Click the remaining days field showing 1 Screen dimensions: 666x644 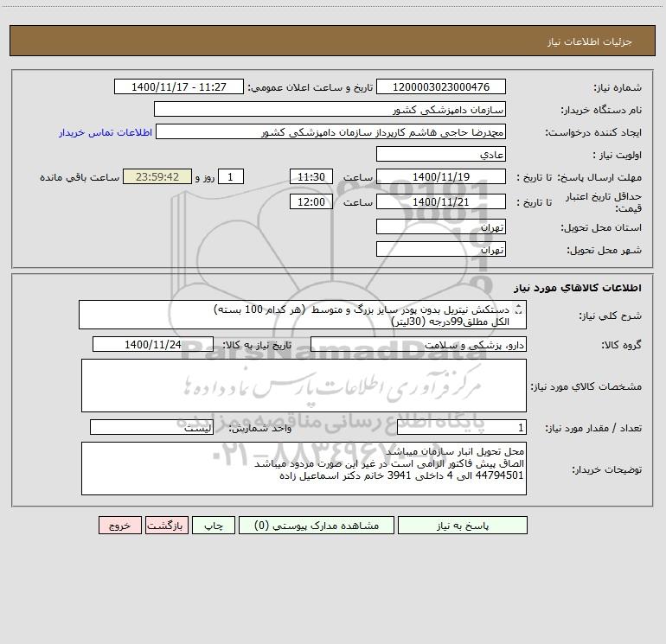(231, 176)
